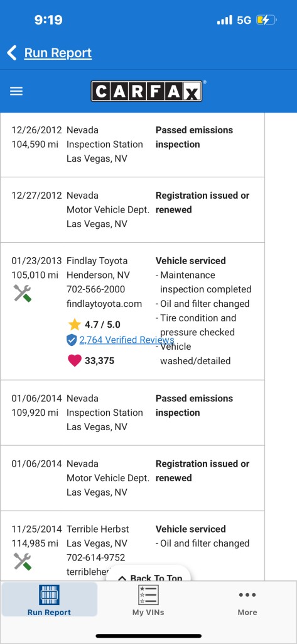Tap the back chevron beside Run Report
Image resolution: width=297 pixels, height=644 pixels.
[x=12, y=53]
